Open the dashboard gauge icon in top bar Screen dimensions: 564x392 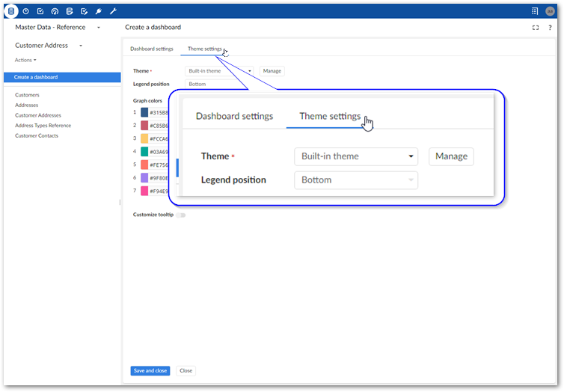55,11
